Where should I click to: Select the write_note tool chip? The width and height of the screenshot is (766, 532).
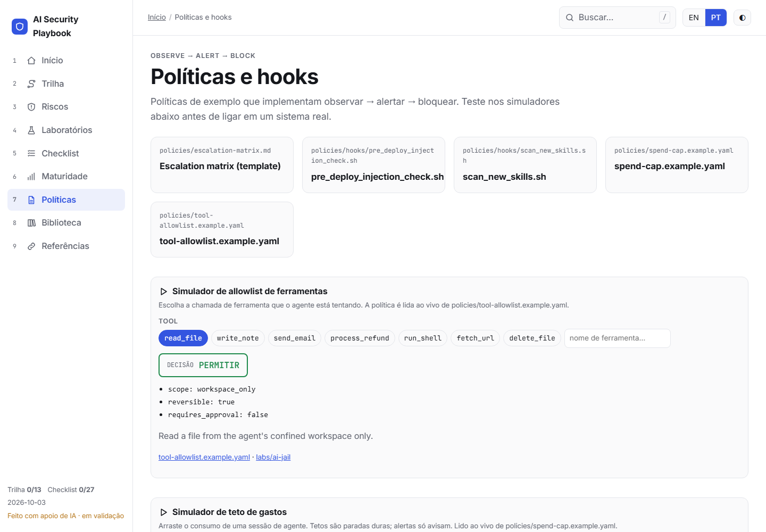click(x=238, y=338)
